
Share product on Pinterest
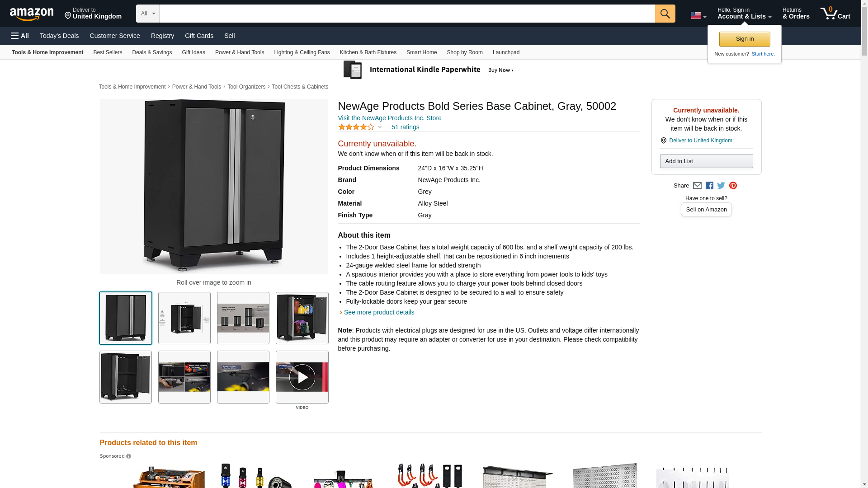click(x=733, y=186)
